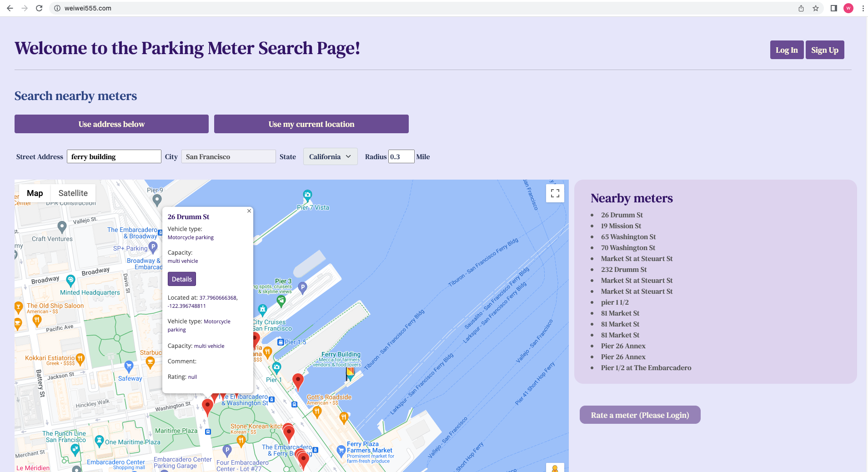Image resolution: width=868 pixels, height=472 pixels.
Task: Open Details for 26 Drumm St
Action: [182, 279]
